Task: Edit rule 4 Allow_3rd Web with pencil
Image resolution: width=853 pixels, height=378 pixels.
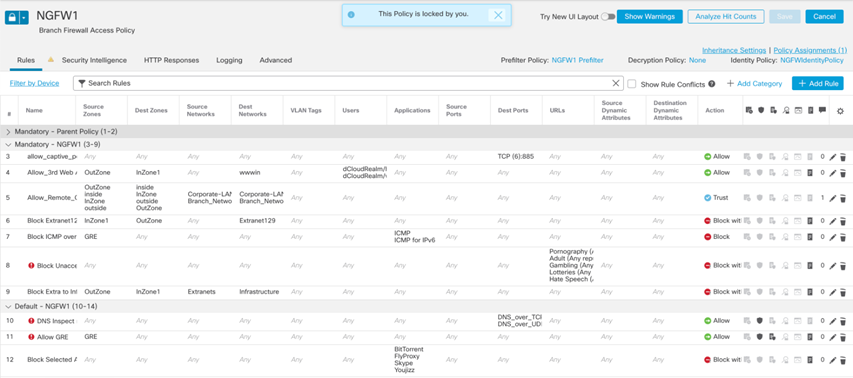Action: (832, 173)
